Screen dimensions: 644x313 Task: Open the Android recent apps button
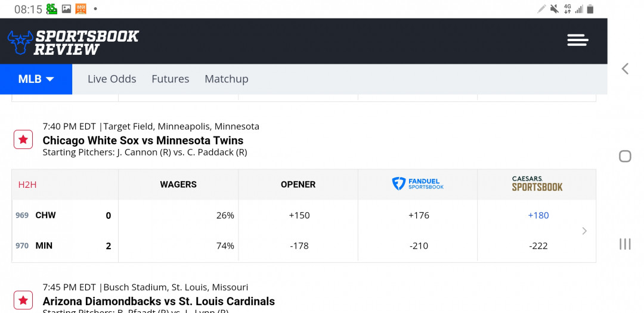[625, 244]
